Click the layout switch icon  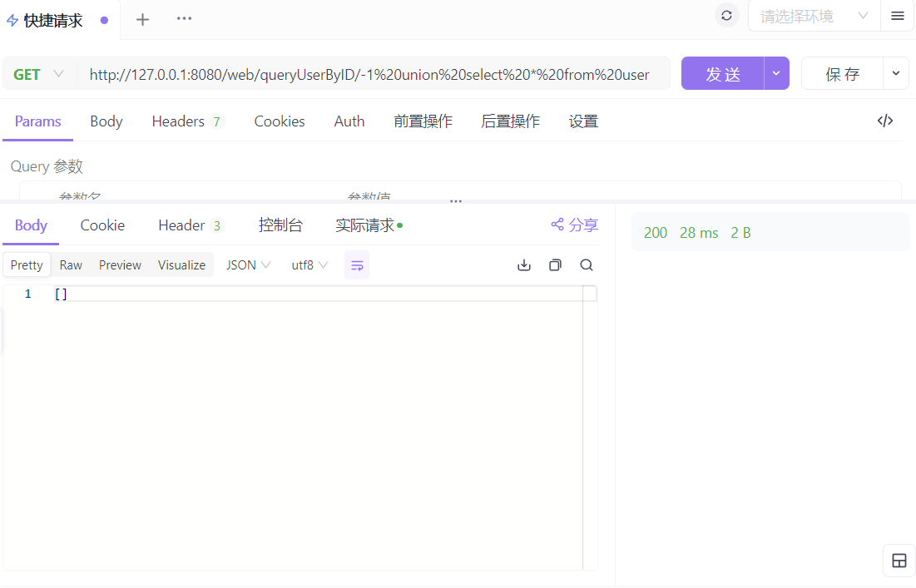click(x=899, y=561)
